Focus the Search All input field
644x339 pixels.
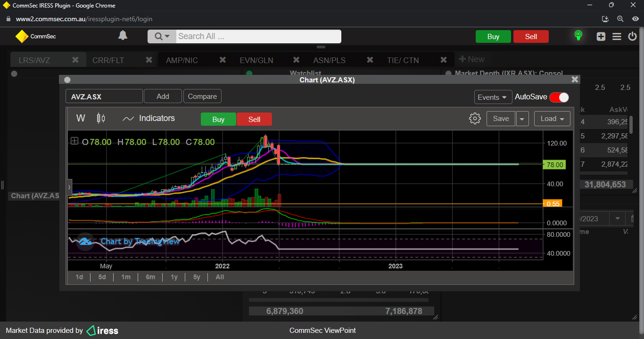258,36
